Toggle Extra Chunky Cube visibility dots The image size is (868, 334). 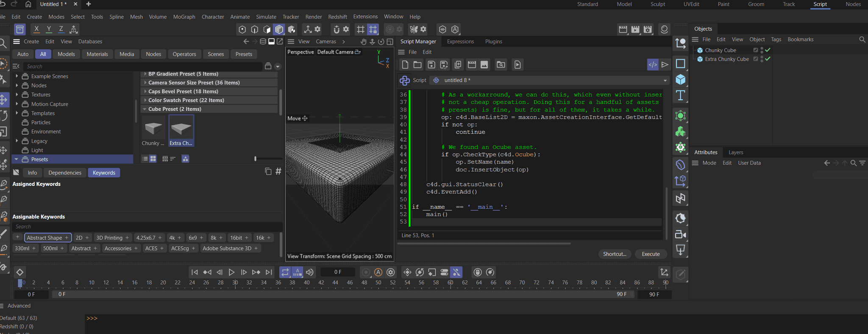pyautogui.click(x=762, y=59)
